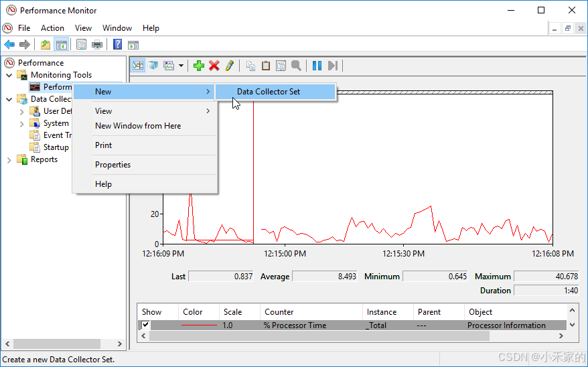Image resolution: width=588 pixels, height=367 pixels.
Task: Select the Performance root tree node
Action: tap(41, 62)
